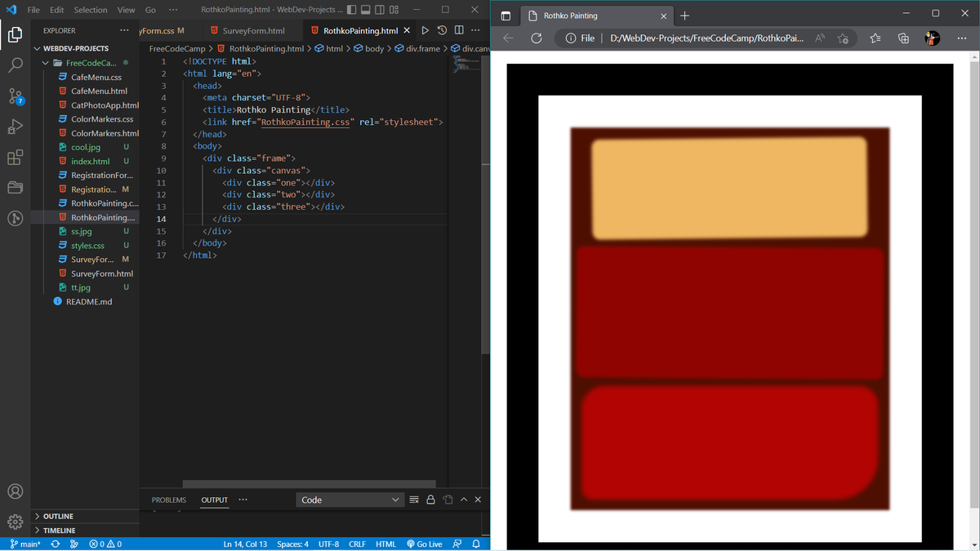Toggle secondary side bar layout icon

[x=380, y=10]
